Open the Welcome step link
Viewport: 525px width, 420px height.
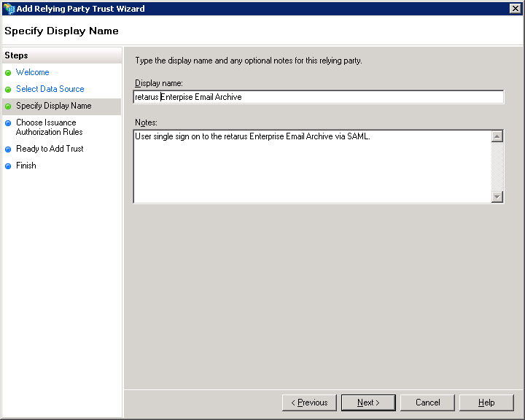[33, 72]
